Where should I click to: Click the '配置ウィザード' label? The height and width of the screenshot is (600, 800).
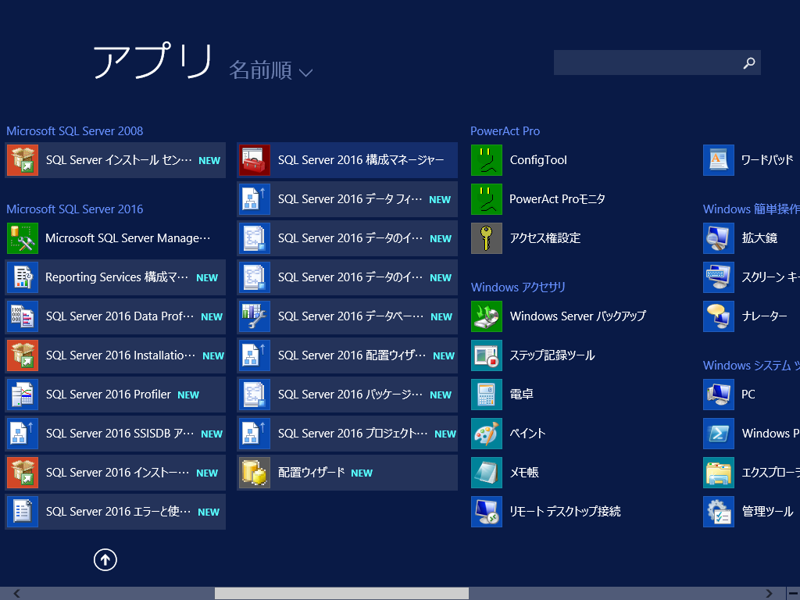(311, 472)
